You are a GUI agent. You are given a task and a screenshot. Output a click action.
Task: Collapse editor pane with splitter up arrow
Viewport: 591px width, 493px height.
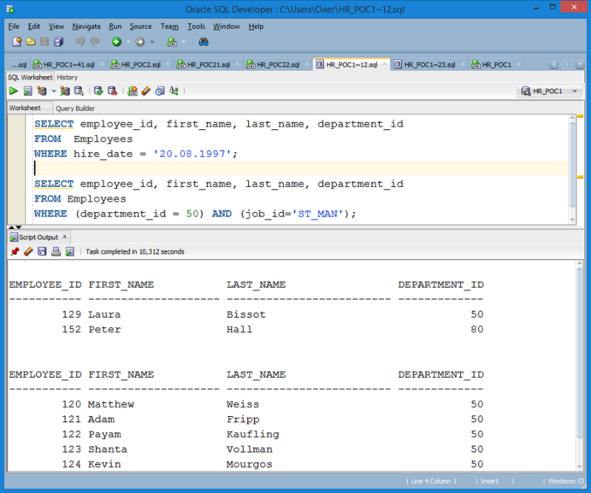pos(11,227)
